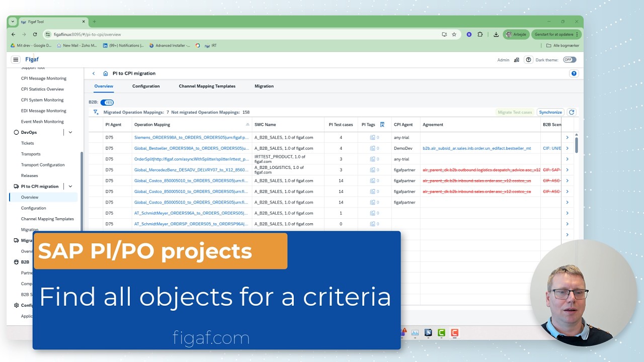This screenshot has height=362, width=644.
Task: Click the blue help question-mark icon
Action: coord(574,73)
